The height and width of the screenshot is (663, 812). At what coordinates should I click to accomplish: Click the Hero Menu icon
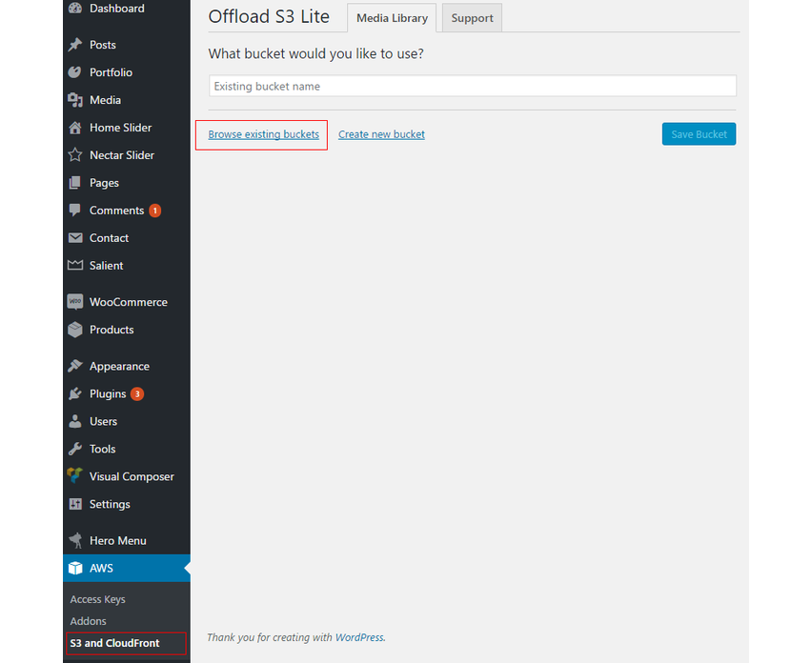(75, 540)
